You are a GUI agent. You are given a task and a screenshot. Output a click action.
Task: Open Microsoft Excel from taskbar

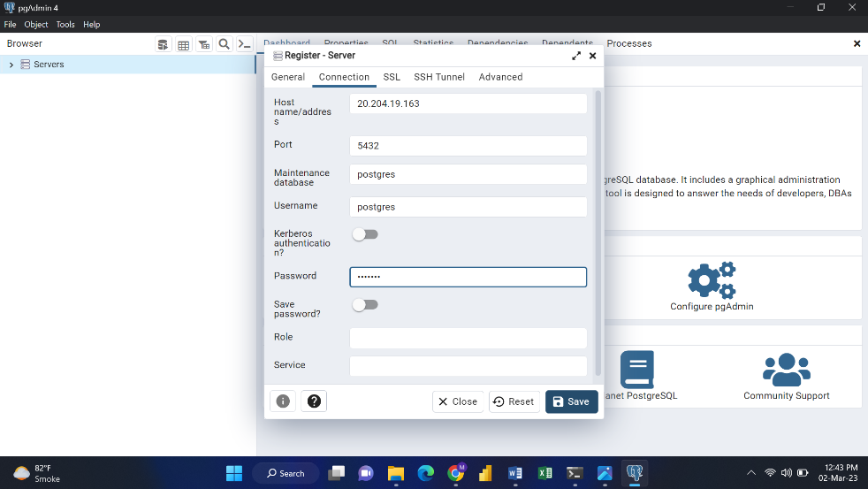[x=545, y=473]
